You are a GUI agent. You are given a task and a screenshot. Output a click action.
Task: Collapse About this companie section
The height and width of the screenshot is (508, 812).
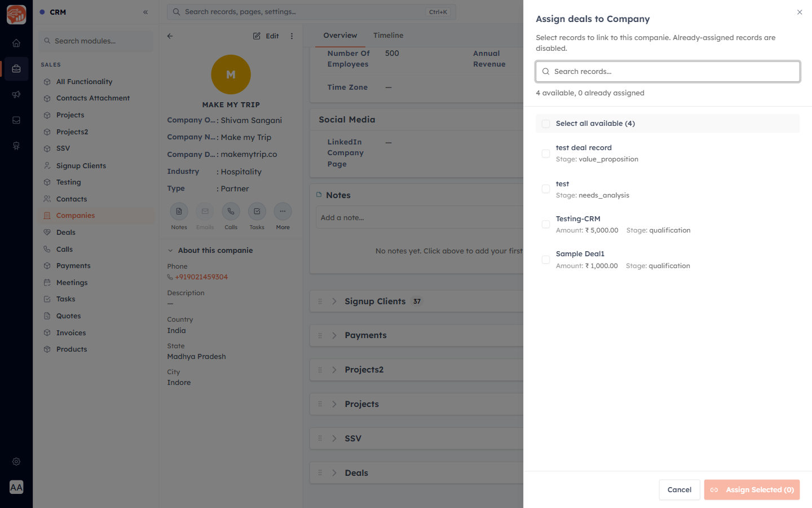tap(170, 251)
